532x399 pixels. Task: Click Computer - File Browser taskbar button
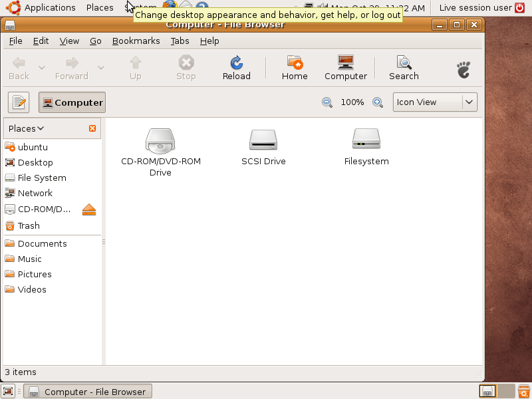pyautogui.click(x=88, y=392)
